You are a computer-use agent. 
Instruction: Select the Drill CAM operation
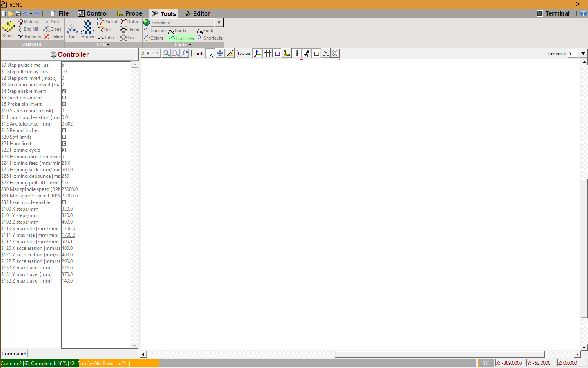[105, 29]
